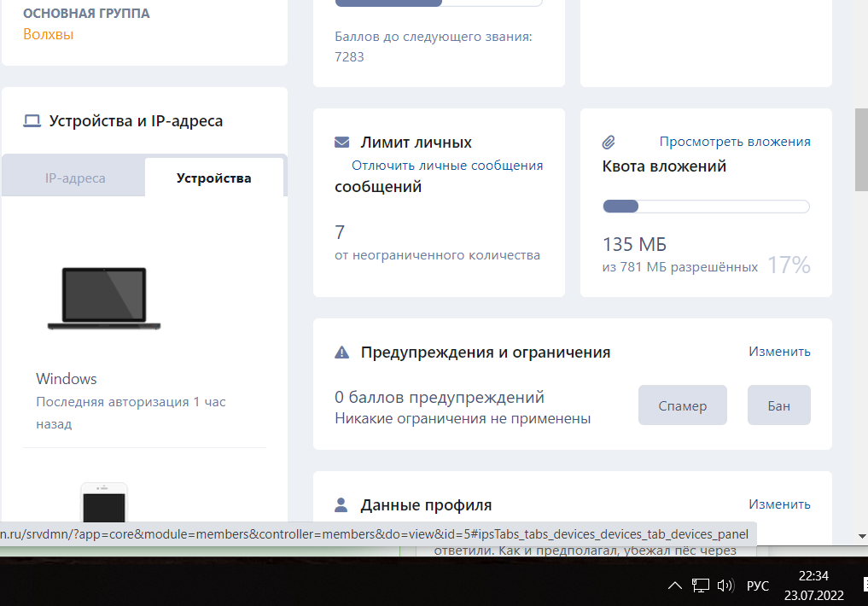Viewport: 868px width, 606px height.
Task: Switch the РУС keyboard language indicator
Action: point(758,586)
